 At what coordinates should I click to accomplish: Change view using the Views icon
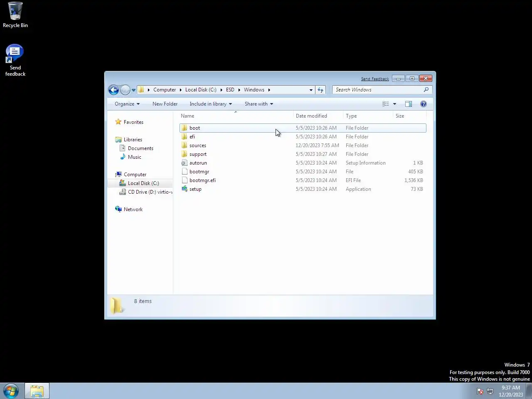coord(386,104)
